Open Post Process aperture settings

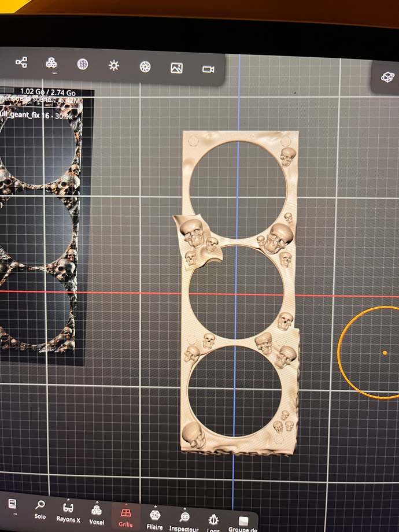pos(145,67)
